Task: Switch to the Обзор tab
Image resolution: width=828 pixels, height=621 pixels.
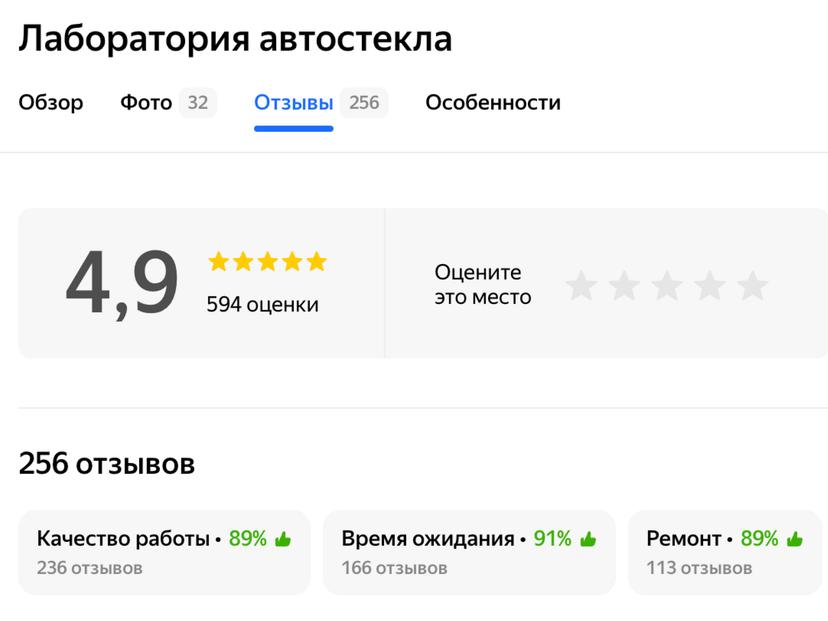Action: tap(51, 102)
